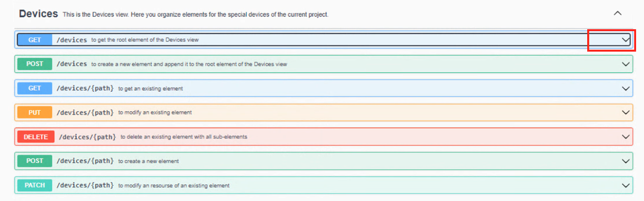644x201 pixels.
Task: Expand the DELETE /devices/{path} chevron arrow
Action: click(625, 137)
